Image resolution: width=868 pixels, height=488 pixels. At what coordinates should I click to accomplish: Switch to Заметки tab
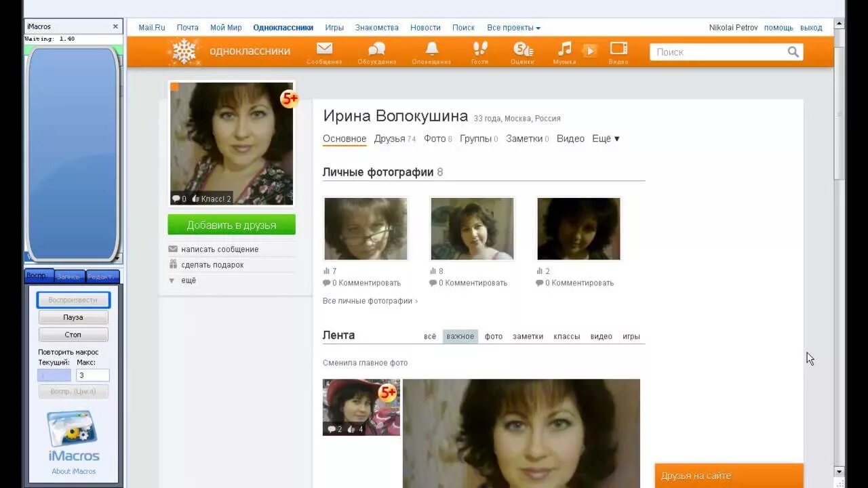528,138
